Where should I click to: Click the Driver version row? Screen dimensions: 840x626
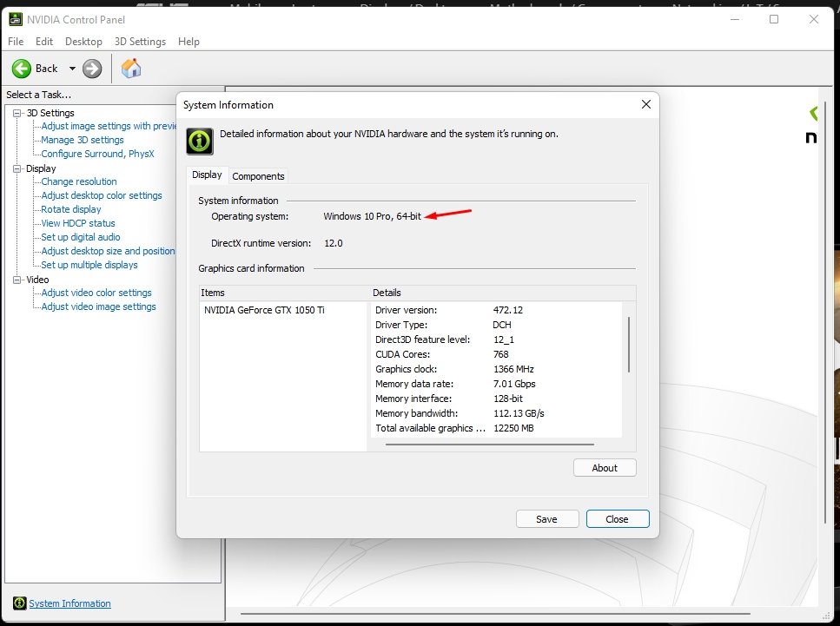496,310
